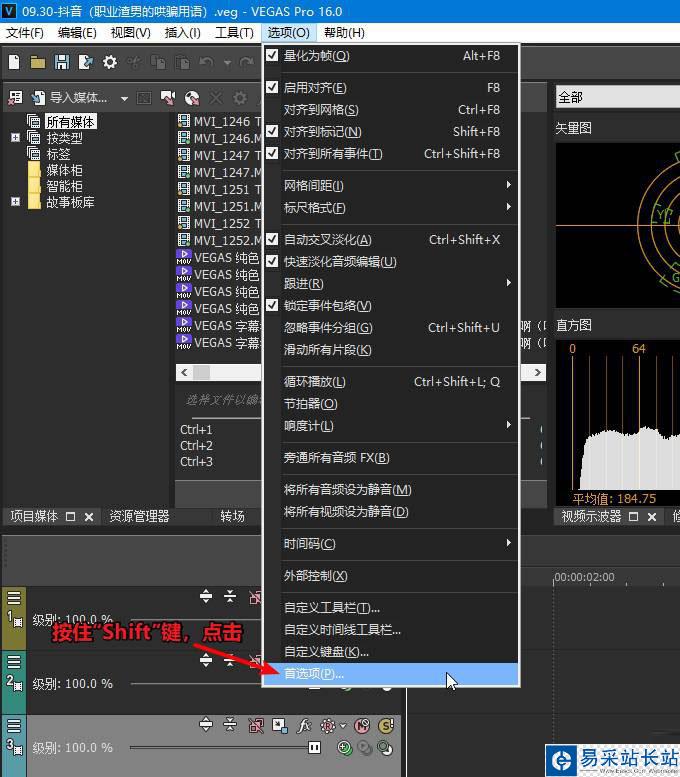Open track 3 fx plugin icon
Screen dimensions: 680x777
click(303, 726)
